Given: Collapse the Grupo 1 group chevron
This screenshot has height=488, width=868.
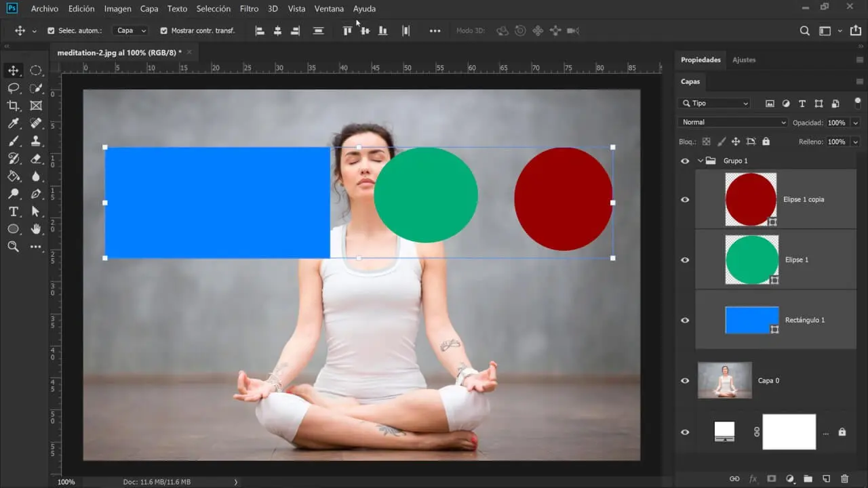Looking at the screenshot, I should pos(700,161).
